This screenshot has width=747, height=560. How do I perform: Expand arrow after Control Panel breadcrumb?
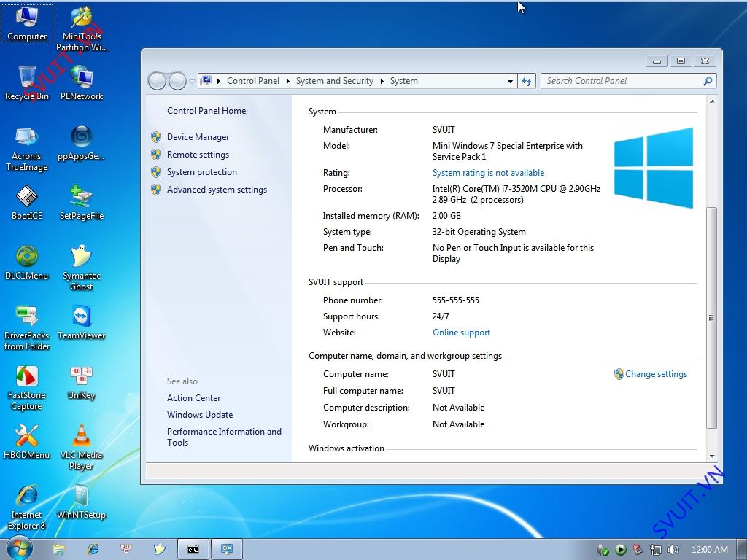(x=287, y=82)
